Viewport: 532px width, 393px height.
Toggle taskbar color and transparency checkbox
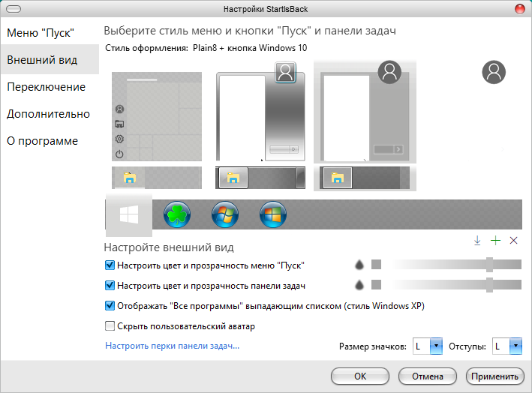110,286
